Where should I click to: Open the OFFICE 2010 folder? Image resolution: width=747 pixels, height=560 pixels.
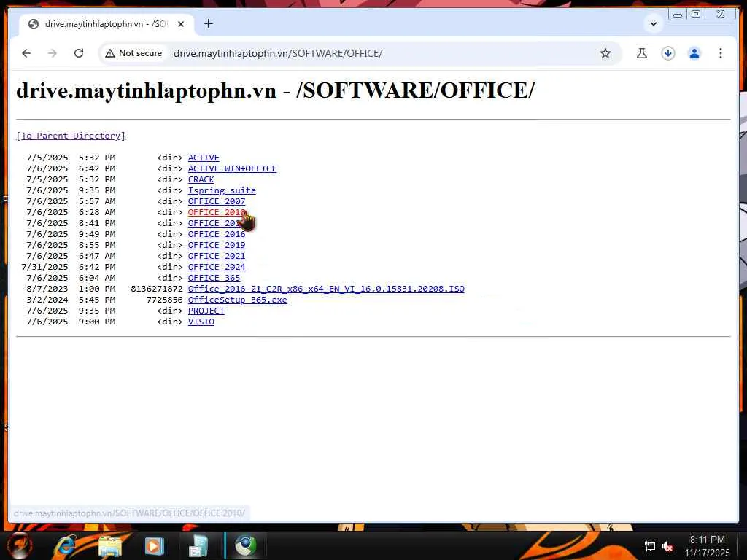pyautogui.click(x=216, y=212)
